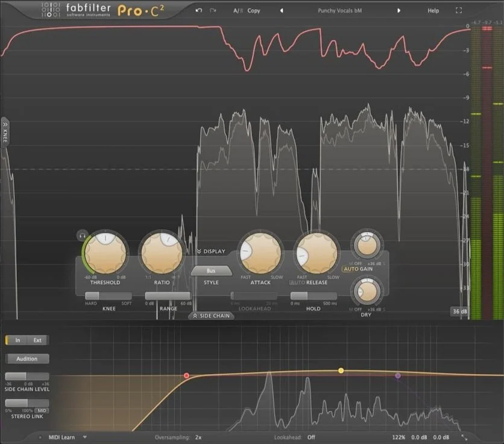Click the Ratio knob
This screenshot has height=444, width=504.
162,253
